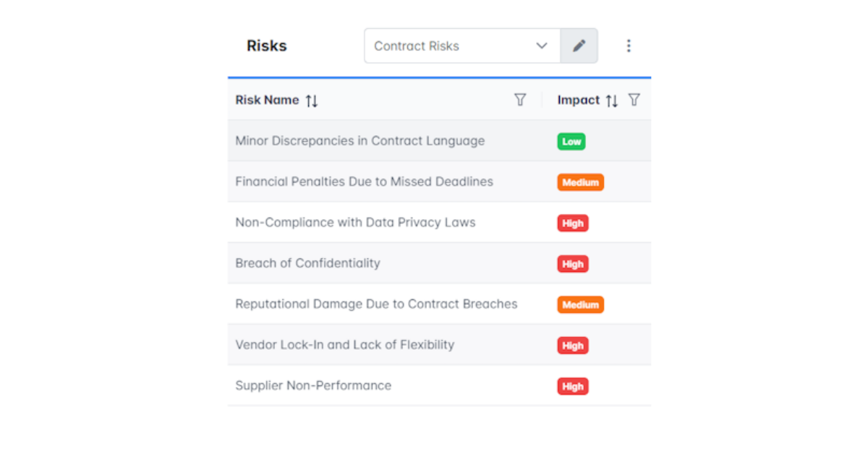
Task: Open the three-dot more options menu
Action: tap(629, 46)
